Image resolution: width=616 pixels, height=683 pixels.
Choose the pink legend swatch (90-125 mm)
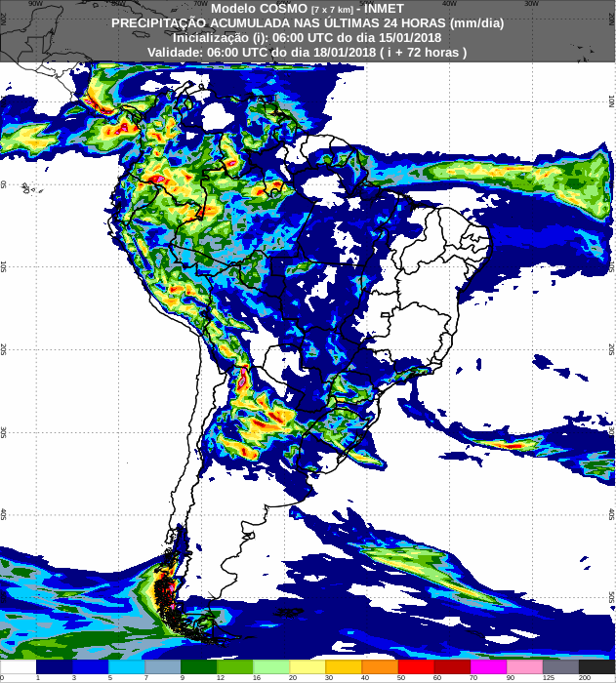[524, 666]
